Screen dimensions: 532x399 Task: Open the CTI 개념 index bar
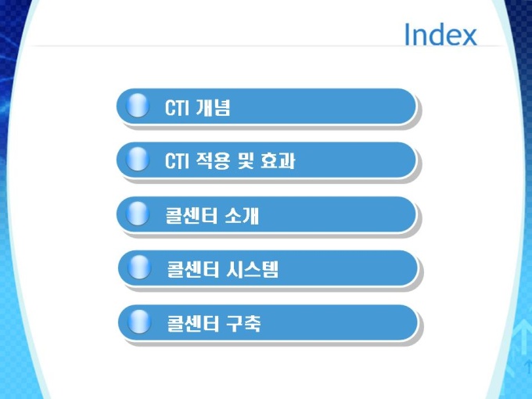click(266, 106)
